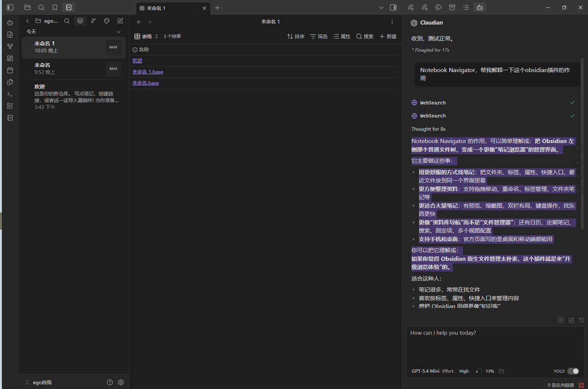This screenshot has height=389, width=588.
Task: Click the bottom note icon in the ribbon
Action: click(10, 118)
